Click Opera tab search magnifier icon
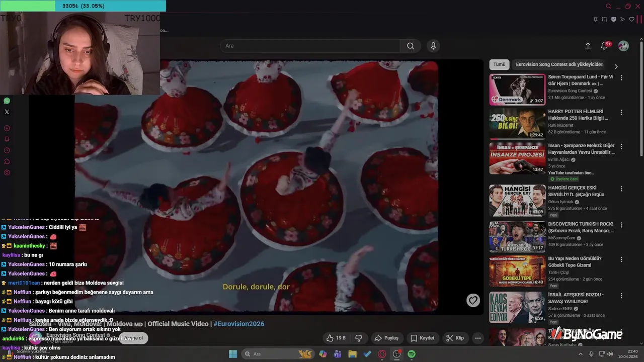The width and height of the screenshot is (644, 362). 608,7
